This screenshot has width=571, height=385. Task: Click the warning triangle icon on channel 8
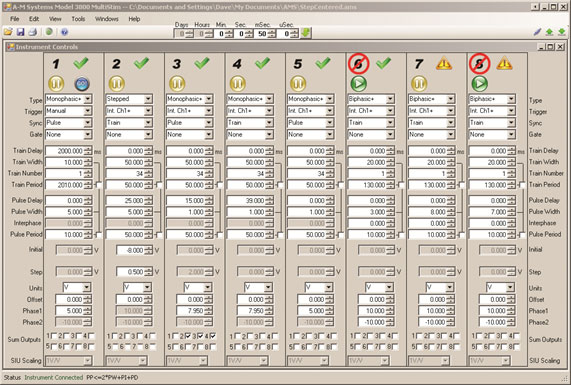coord(504,63)
